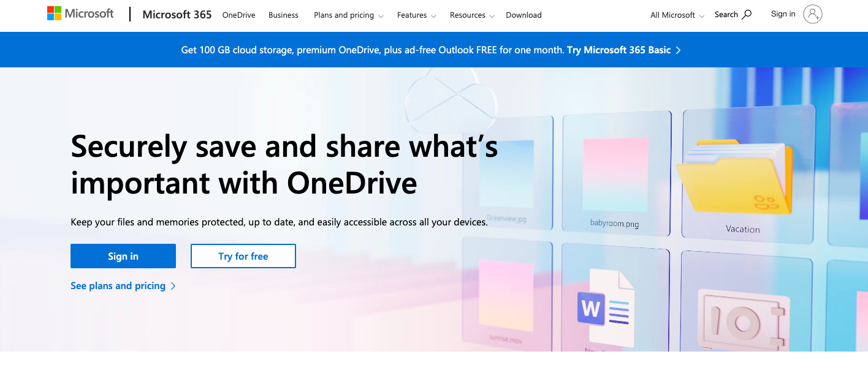Click the 'Get 100 GB cloud storage' banner text

pos(373,50)
